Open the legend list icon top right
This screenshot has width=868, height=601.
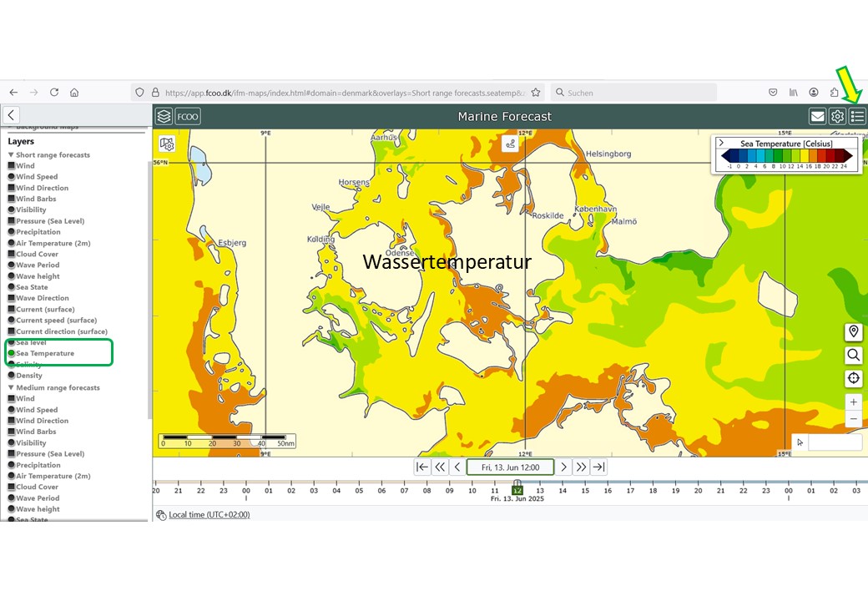pos(857,117)
